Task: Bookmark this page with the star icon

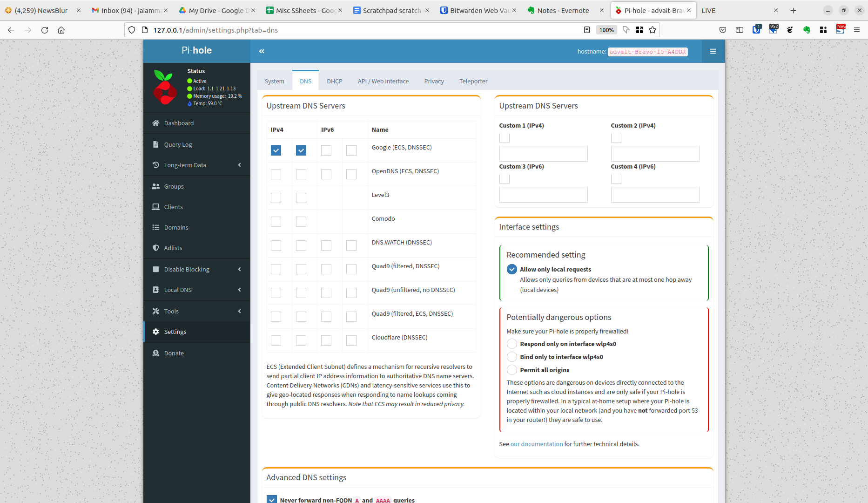Action: [653, 30]
